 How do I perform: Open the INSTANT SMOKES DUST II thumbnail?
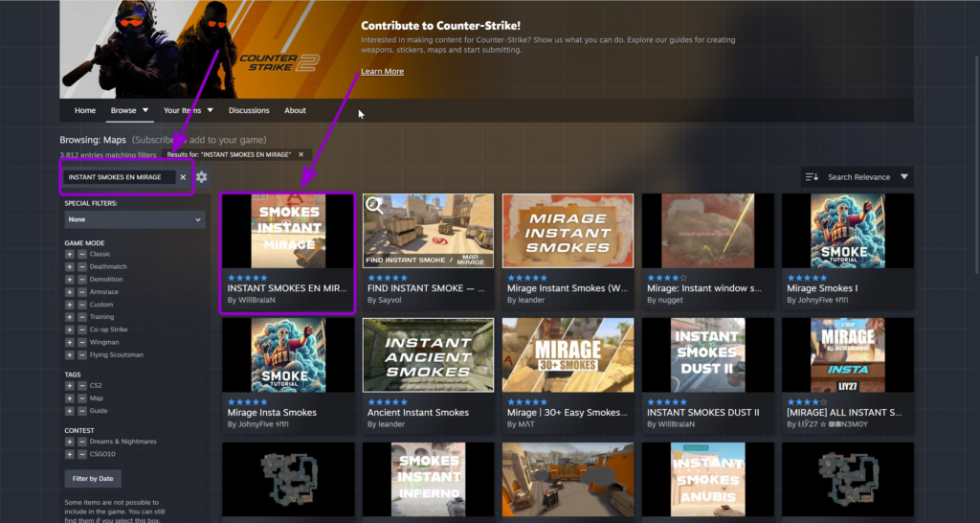(707, 355)
